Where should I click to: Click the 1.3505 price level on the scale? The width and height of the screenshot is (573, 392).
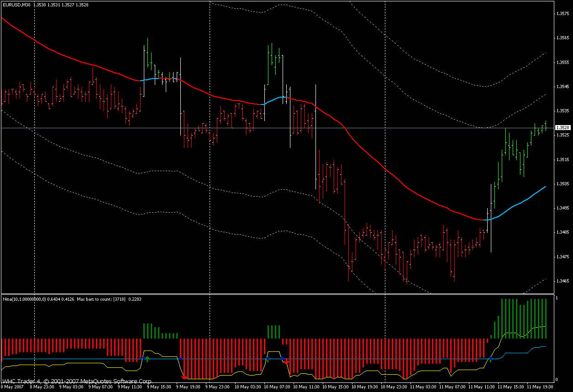562,184
